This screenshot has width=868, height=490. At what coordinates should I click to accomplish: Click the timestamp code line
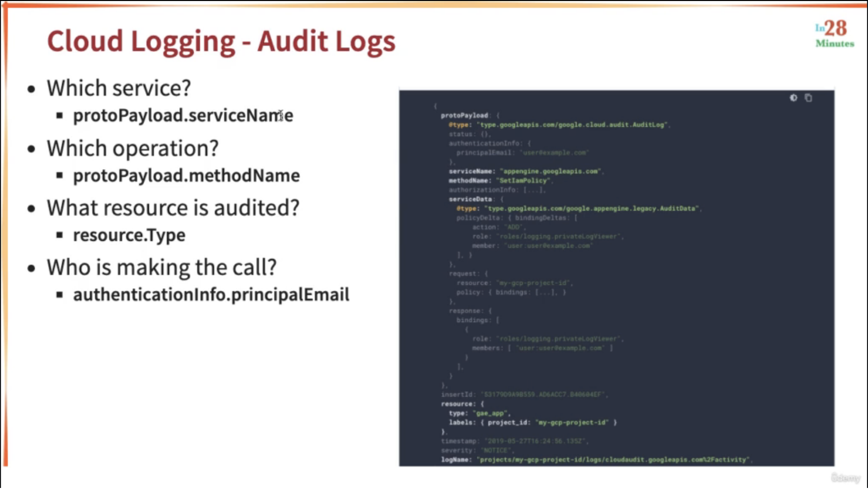tap(514, 441)
